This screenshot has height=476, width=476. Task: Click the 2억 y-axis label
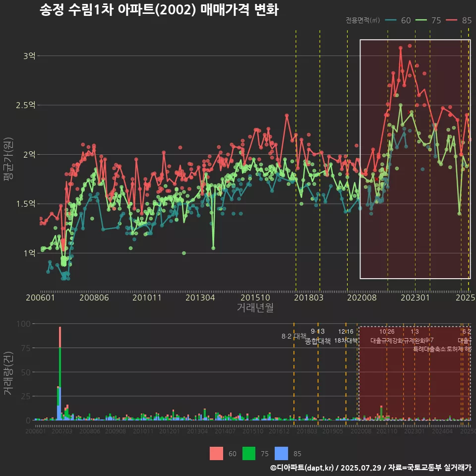pos(29,155)
